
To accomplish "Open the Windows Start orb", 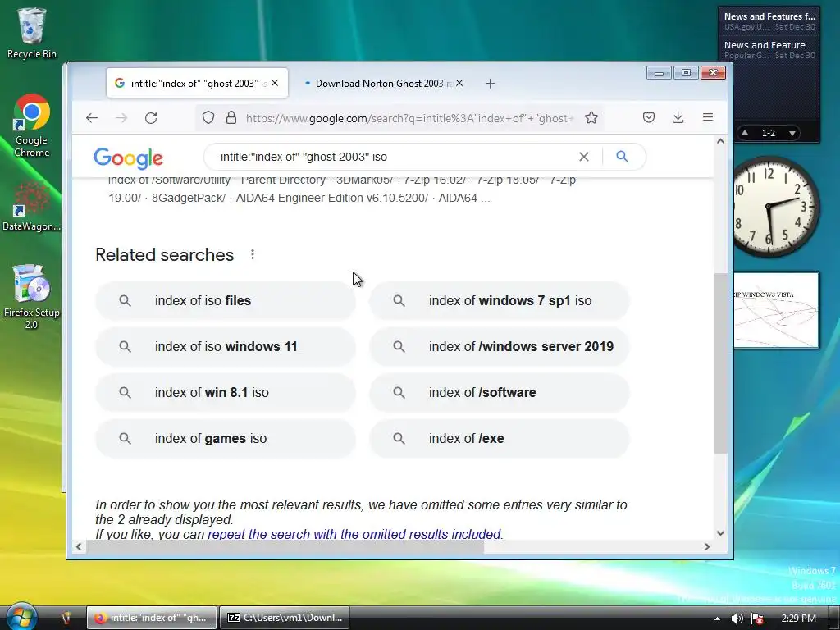I will click(x=21, y=616).
